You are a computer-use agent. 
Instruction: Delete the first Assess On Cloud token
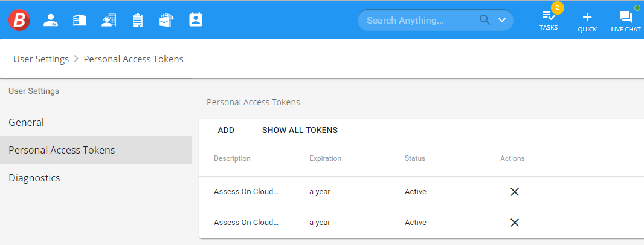[515, 192]
